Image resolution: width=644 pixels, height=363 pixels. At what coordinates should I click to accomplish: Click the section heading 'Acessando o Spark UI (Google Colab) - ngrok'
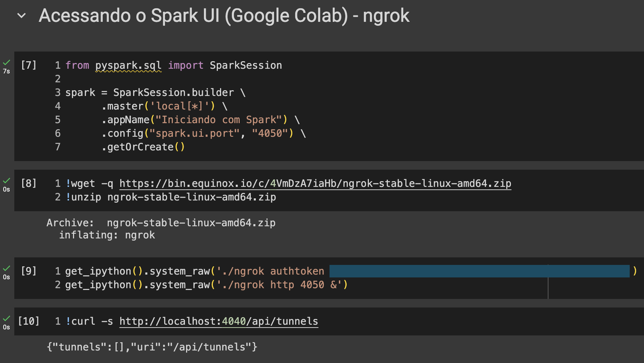224,15
